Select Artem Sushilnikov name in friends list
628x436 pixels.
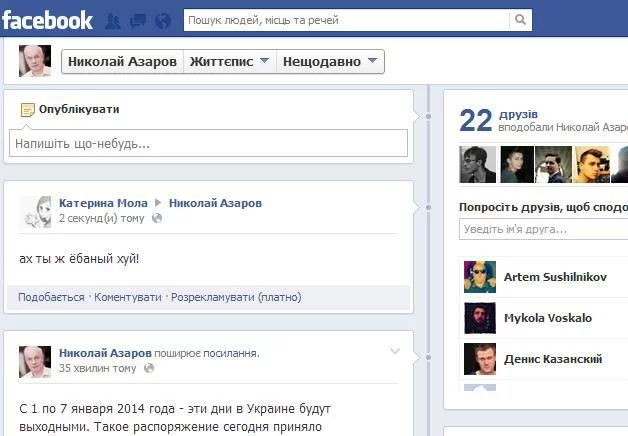(555, 277)
